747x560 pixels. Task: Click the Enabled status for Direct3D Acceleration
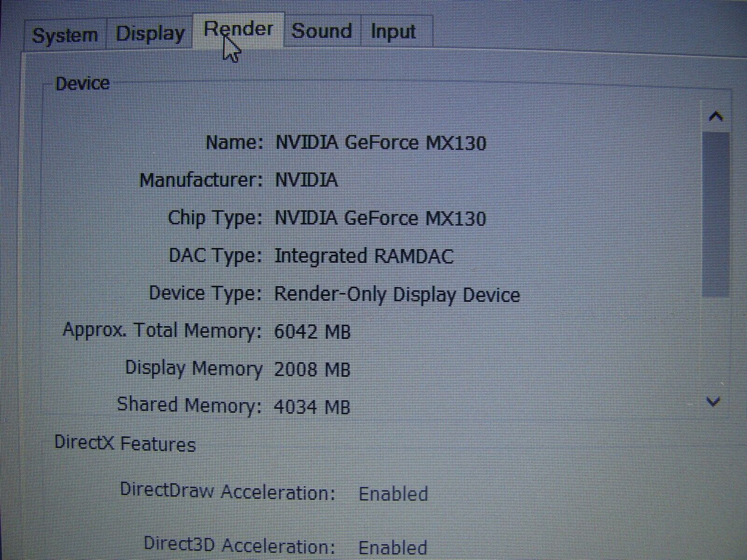pyautogui.click(x=393, y=547)
